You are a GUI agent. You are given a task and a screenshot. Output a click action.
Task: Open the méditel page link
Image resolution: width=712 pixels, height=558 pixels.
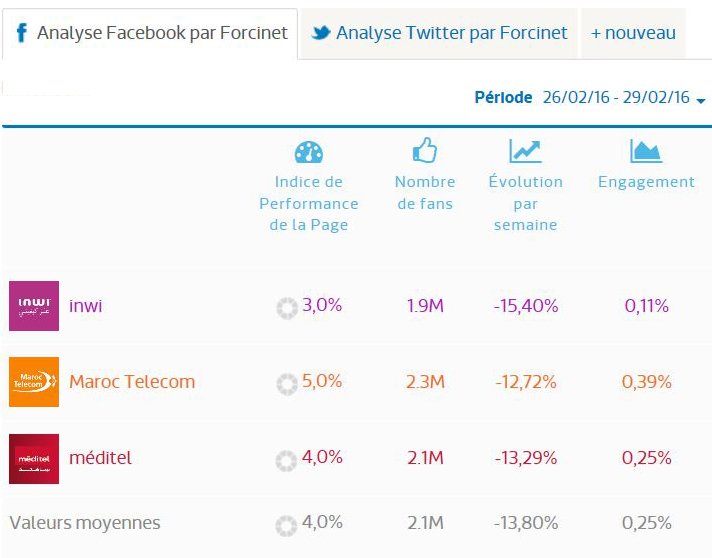click(x=100, y=458)
